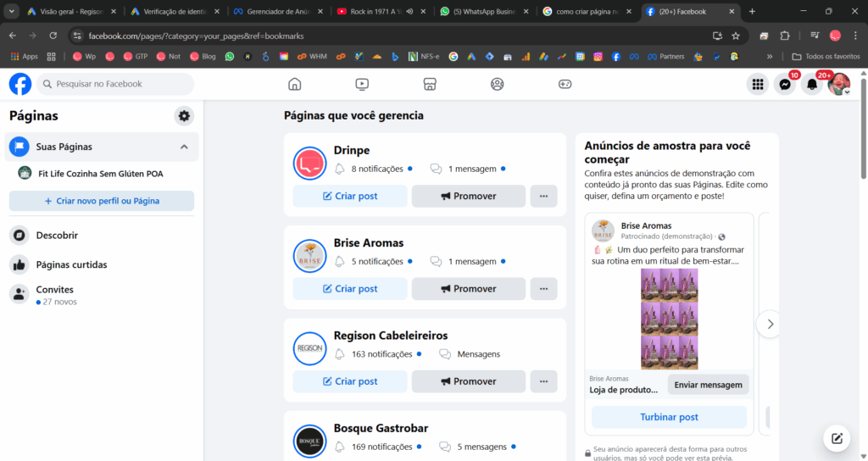The image size is (868, 461).
Task: Open Regison Cabeleireiros Mensagens
Action: pyautogui.click(x=470, y=354)
